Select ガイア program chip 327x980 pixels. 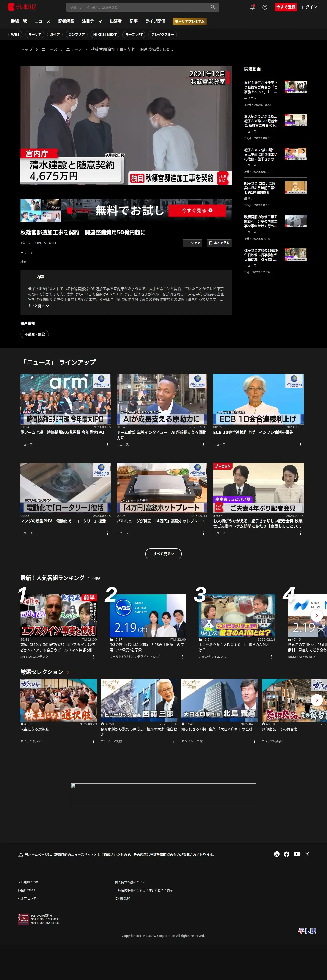(x=55, y=34)
